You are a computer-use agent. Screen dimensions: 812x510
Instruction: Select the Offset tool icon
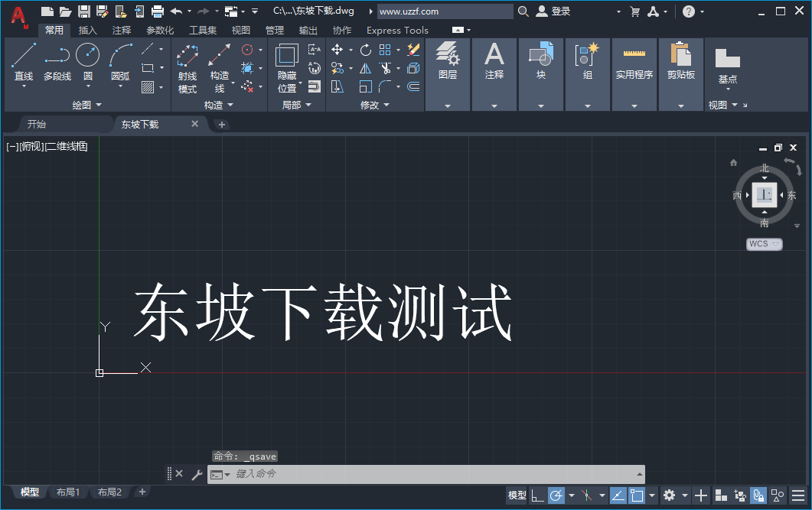(x=413, y=86)
